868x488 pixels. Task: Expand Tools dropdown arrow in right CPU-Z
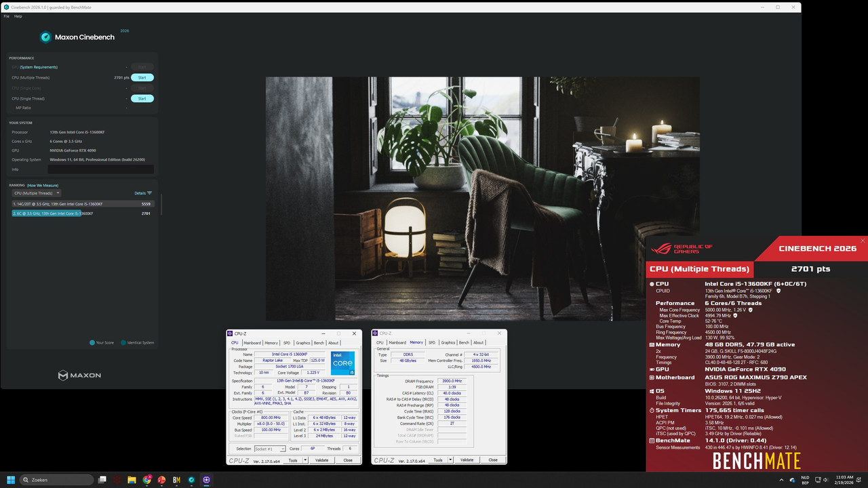(x=450, y=460)
